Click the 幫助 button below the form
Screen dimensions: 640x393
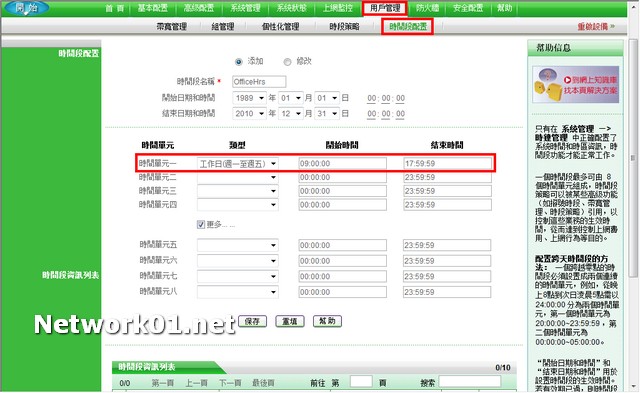(327, 321)
